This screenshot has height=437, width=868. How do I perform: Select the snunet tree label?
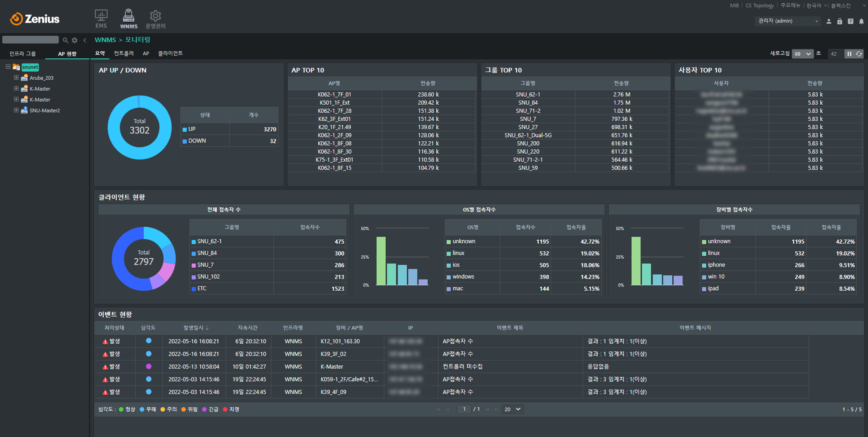tap(30, 67)
